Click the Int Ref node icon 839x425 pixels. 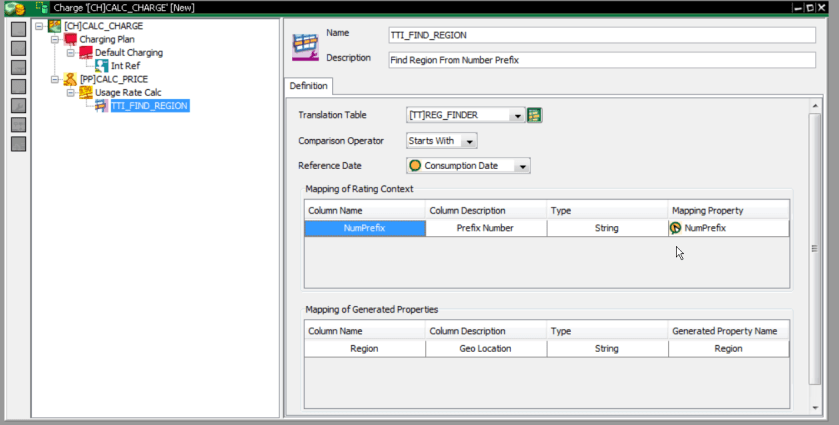click(x=101, y=65)
